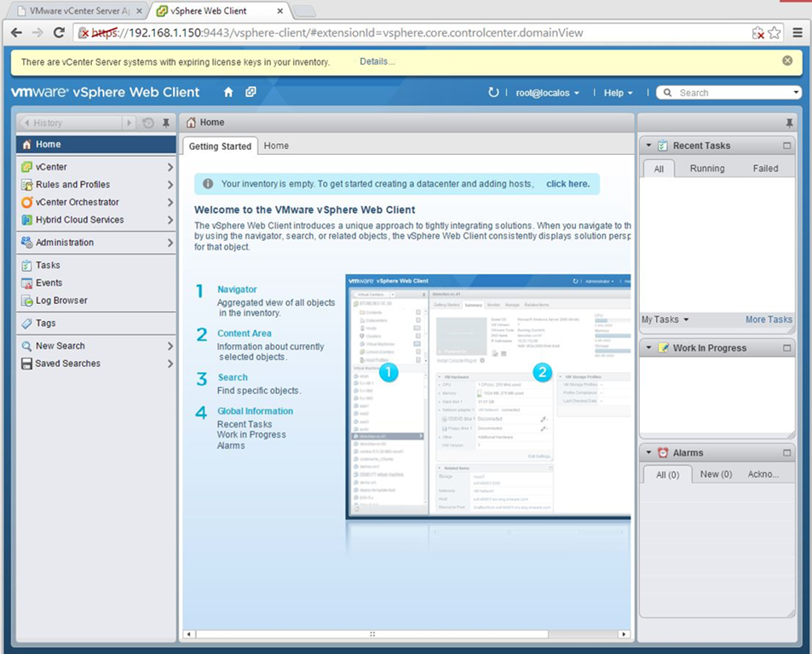Open the More Tasks link
812x654 pixels.
coord(769,319)
